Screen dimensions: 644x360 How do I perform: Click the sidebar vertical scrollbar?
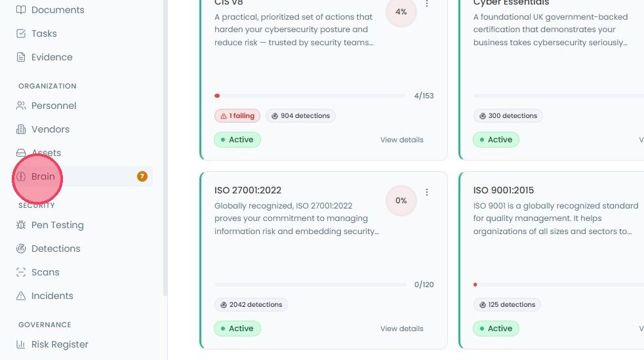[x=165, y=148]
